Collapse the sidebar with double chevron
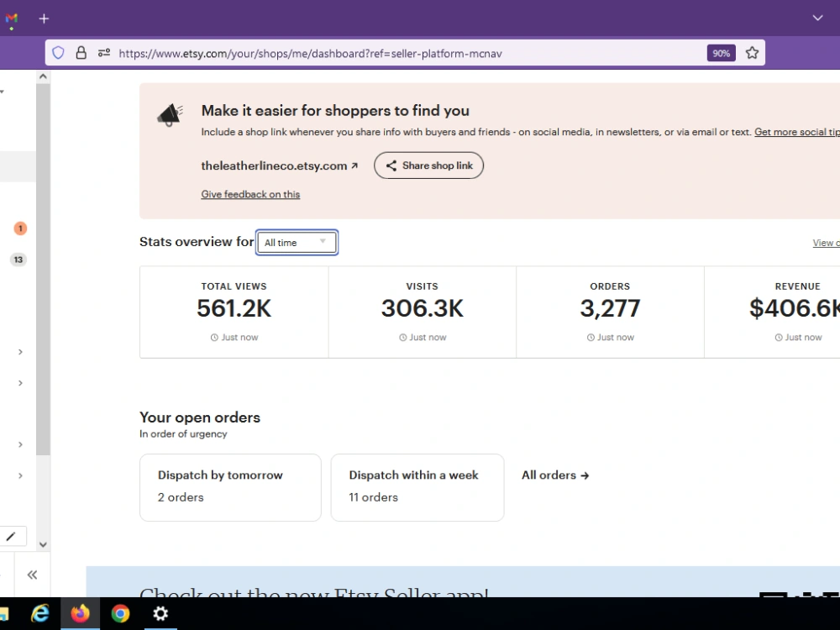This screenshot has width=840, height=630. (x=32, y=575)
